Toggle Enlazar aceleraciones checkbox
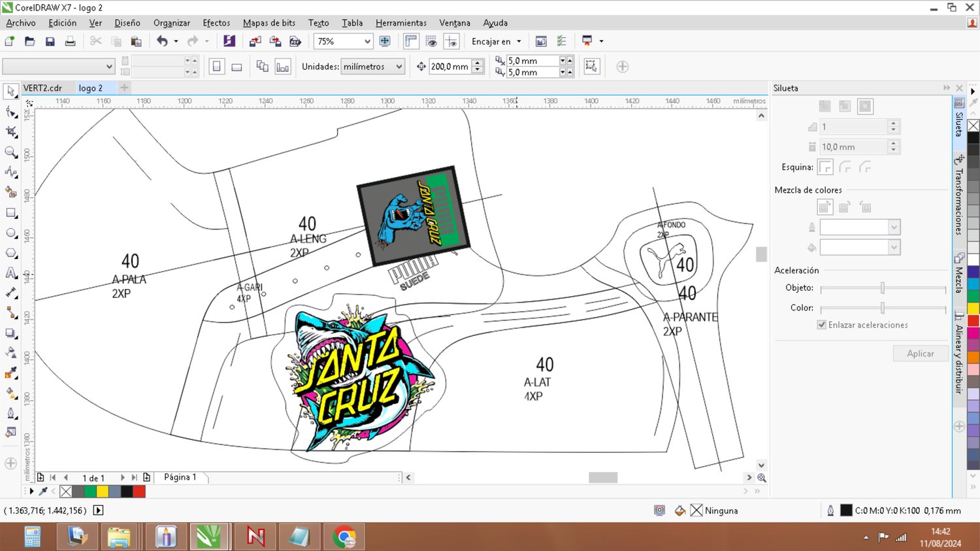 (822, 325)
